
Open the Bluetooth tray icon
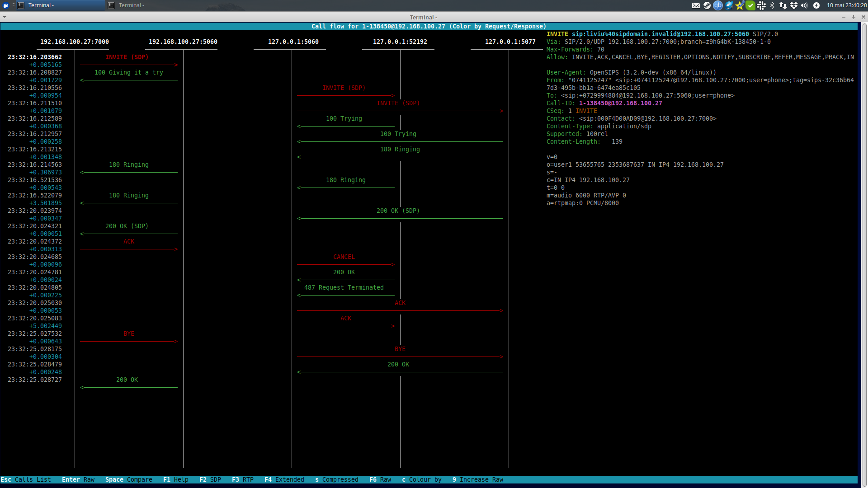click(x=772, y=5)
